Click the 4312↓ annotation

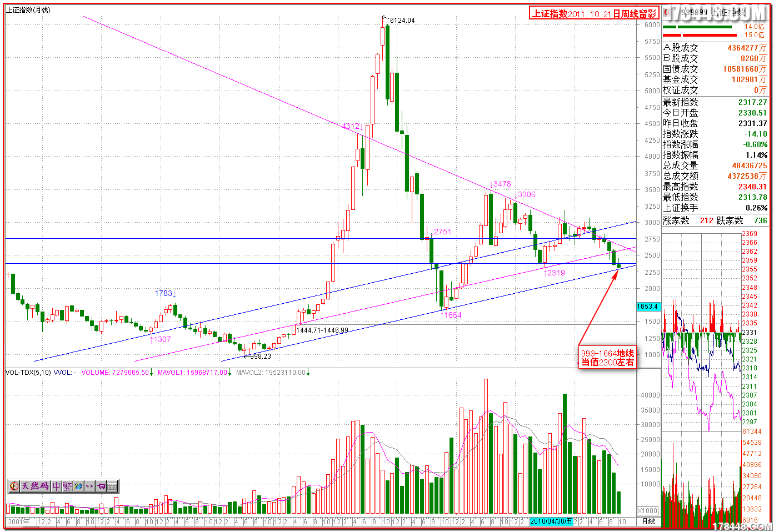coord(352,126)
